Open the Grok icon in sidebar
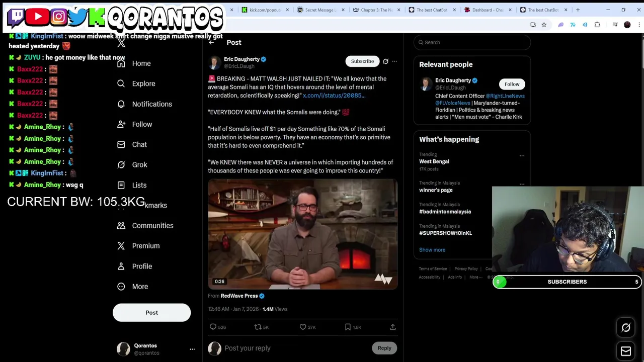 tap(121, 164)
